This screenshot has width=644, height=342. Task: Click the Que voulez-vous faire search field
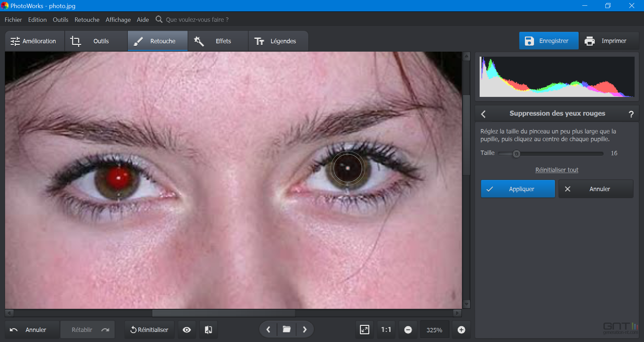click(197, 19)
